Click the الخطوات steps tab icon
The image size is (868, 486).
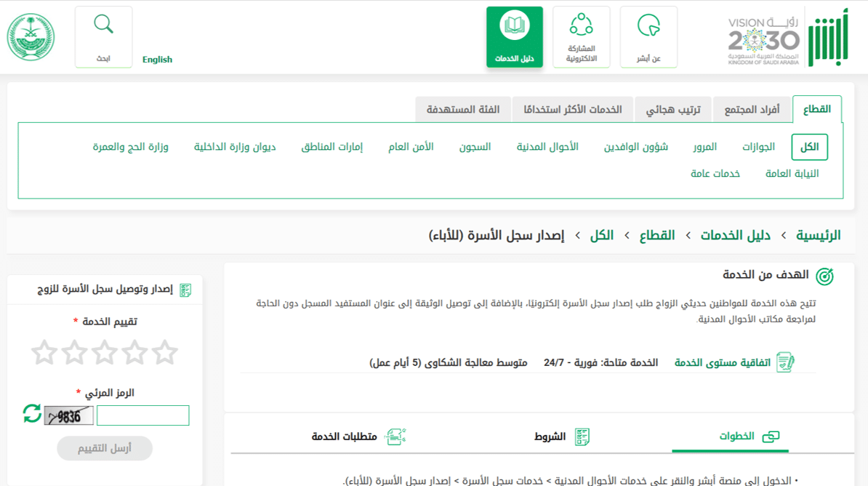(x=771, y=437)
